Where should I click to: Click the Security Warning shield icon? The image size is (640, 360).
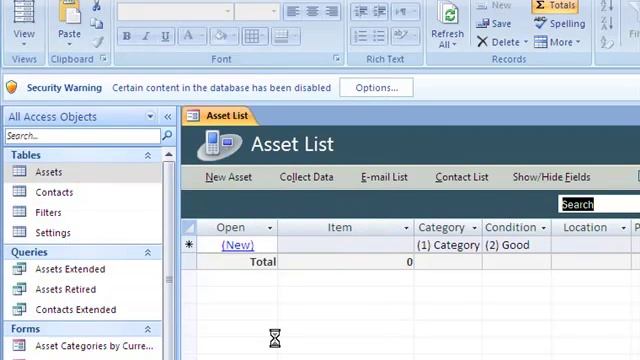[12, 87]
